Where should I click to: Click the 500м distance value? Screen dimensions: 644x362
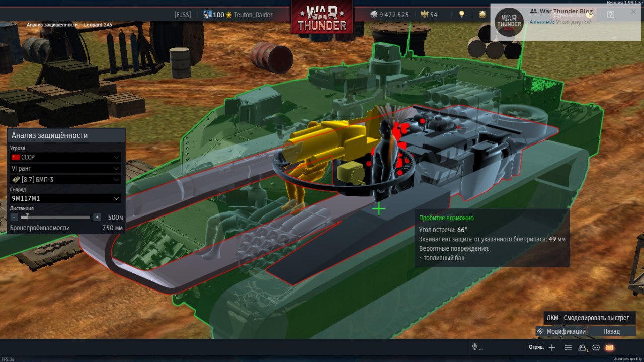tap(115, 217)
